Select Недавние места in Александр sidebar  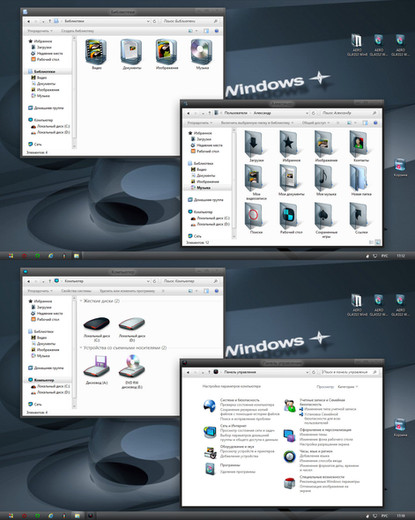[x=206, y=145]
